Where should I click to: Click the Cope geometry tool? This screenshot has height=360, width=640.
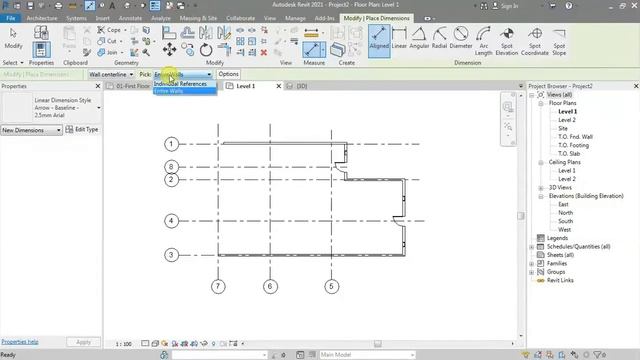[109, 30]
